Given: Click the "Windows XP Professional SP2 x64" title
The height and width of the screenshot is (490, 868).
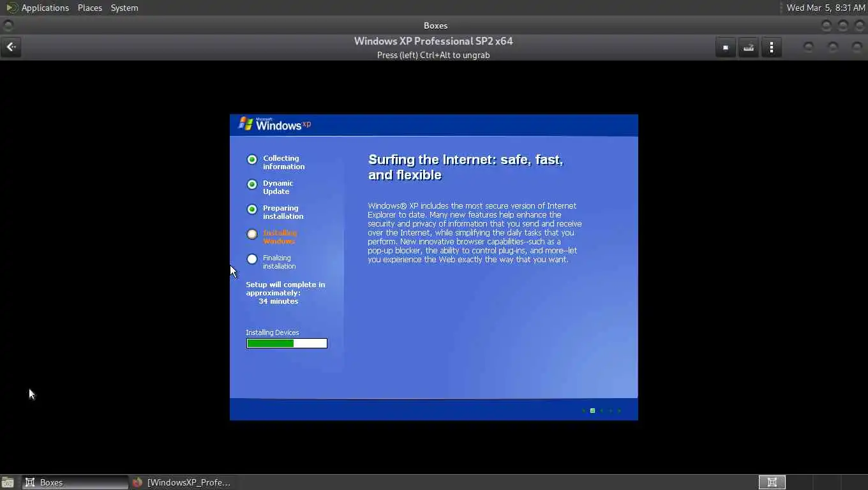Looking at the screenshot, I should [x=433, y=41].
